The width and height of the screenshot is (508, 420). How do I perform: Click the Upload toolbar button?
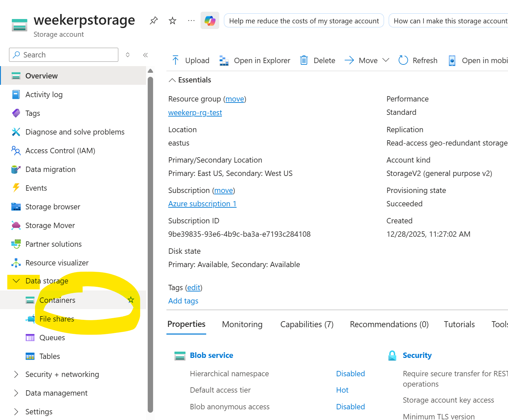[x=190, y=60]
